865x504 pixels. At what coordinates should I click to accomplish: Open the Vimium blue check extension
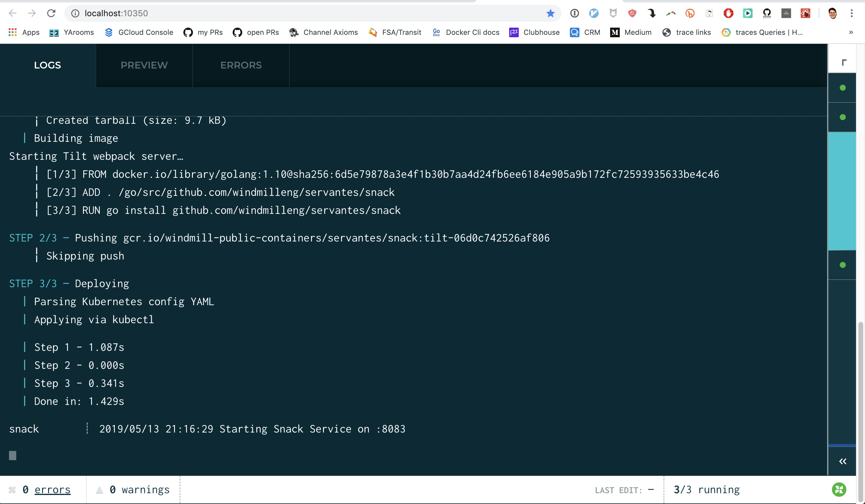coord(594,13)
